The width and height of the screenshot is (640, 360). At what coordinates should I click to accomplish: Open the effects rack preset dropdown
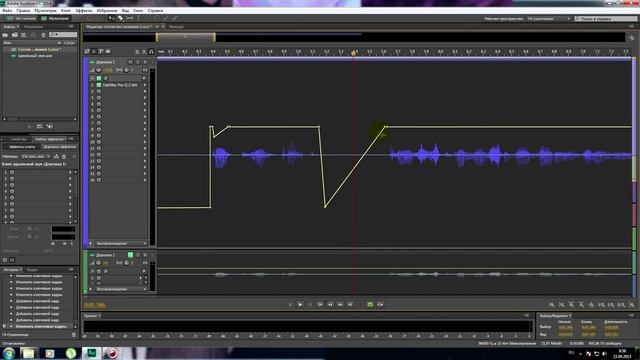[35, 156]
